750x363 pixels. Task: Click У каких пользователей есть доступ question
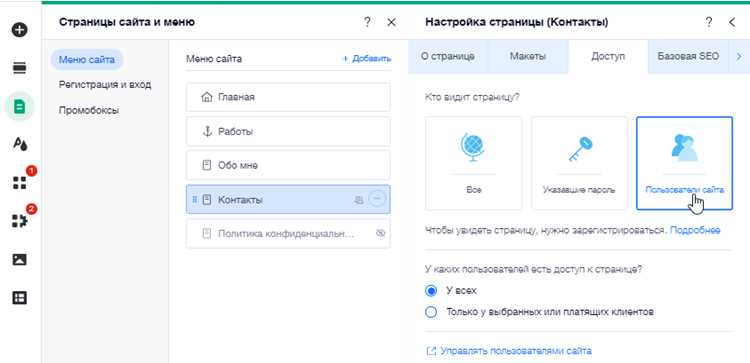pyautogui.click(x=533, y=269)
